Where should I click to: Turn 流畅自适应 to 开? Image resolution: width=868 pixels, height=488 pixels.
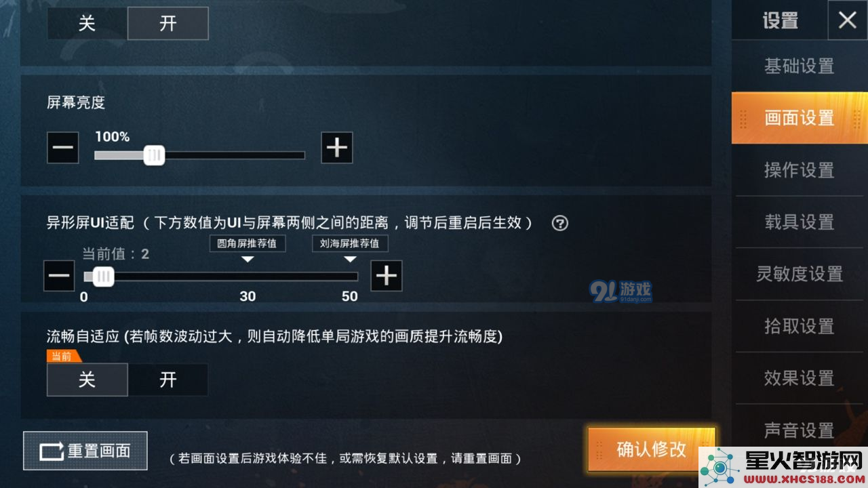[x=168, y=380]
